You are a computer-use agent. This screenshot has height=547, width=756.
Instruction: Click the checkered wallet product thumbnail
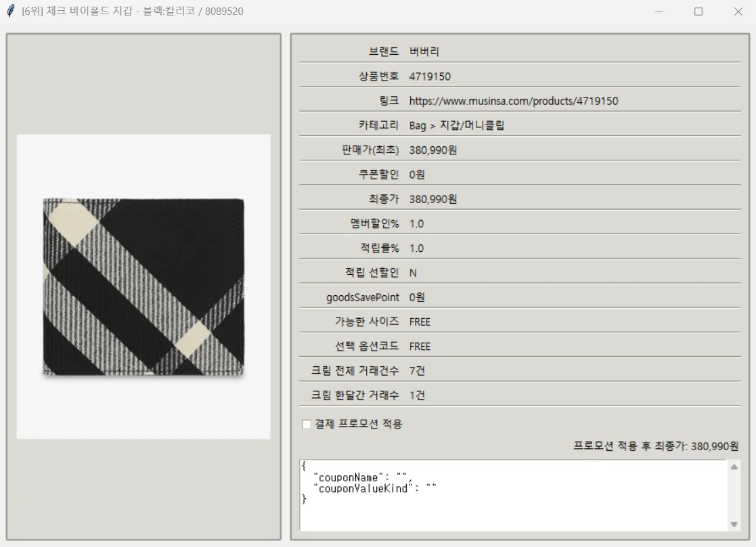(x=143, y=284)
